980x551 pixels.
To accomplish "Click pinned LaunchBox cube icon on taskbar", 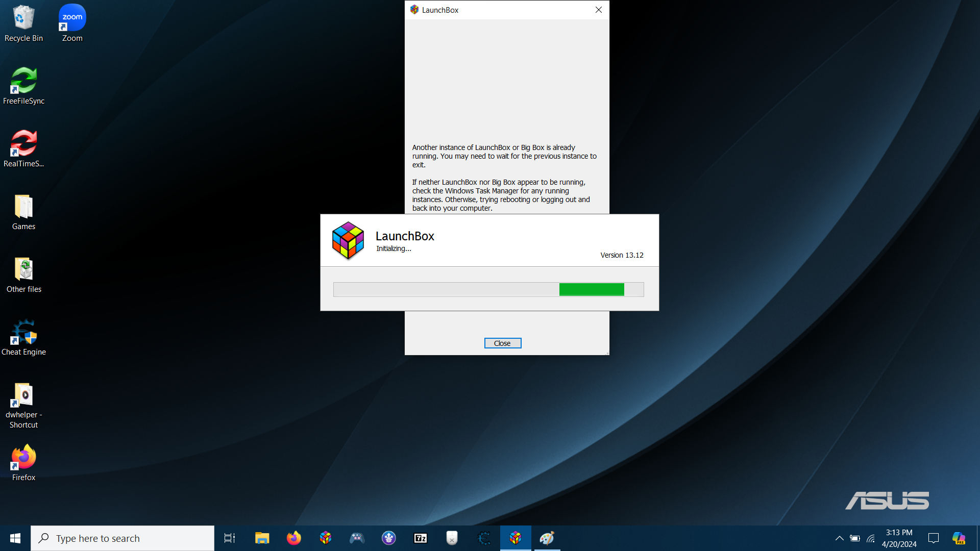I will (x=326, y=538).
